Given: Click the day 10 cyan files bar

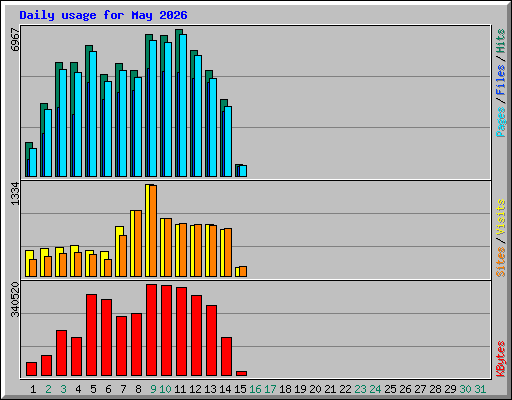Looking at the screenshot, I should [168, 109].
